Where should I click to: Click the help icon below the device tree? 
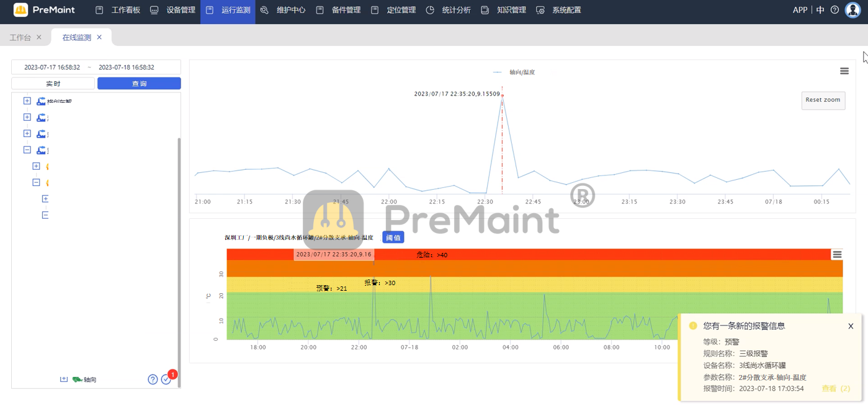[x=153, y=379]
